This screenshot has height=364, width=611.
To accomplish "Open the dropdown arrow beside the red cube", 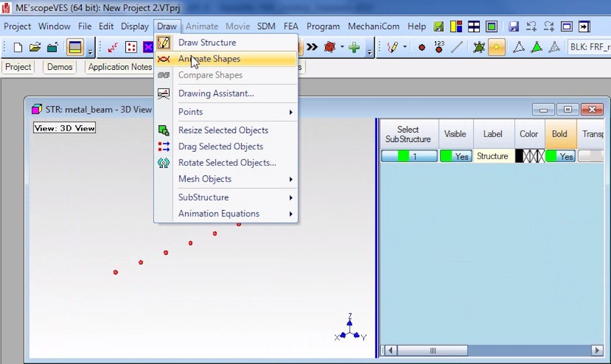I will [x=342, y=48].
